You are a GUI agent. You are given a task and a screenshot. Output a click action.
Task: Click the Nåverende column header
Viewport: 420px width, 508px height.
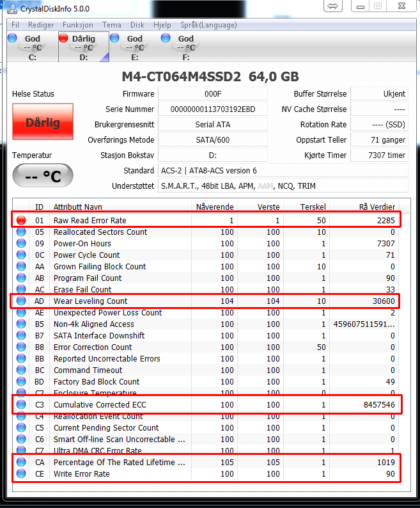(215, 207)
